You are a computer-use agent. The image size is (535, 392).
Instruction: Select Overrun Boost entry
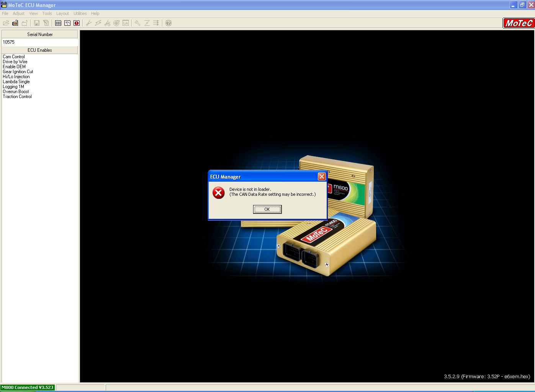pos(16,92)
